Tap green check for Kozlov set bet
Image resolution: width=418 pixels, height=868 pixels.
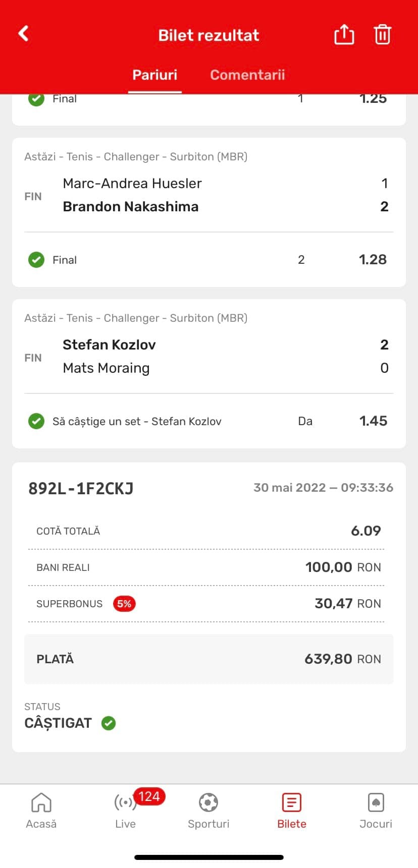pyautogui.click(x=36, y=421)
